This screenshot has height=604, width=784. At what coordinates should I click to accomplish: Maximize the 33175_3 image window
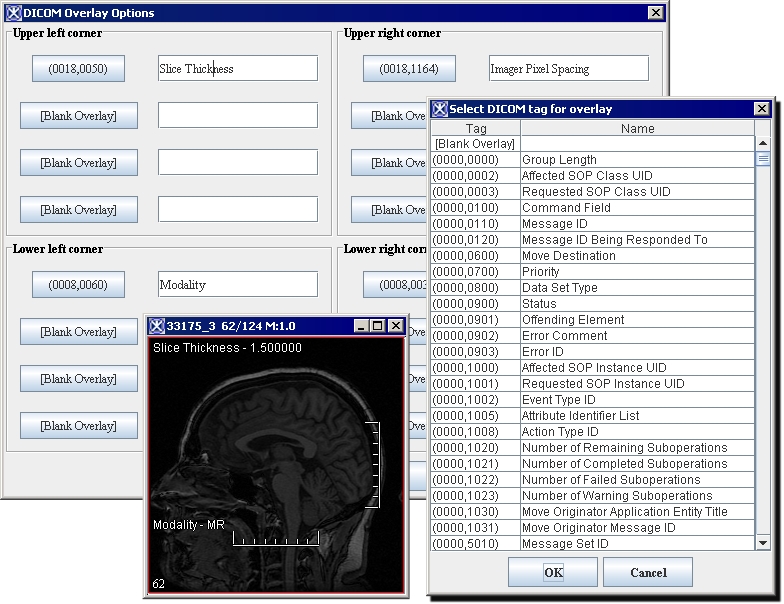click(377, 326)
